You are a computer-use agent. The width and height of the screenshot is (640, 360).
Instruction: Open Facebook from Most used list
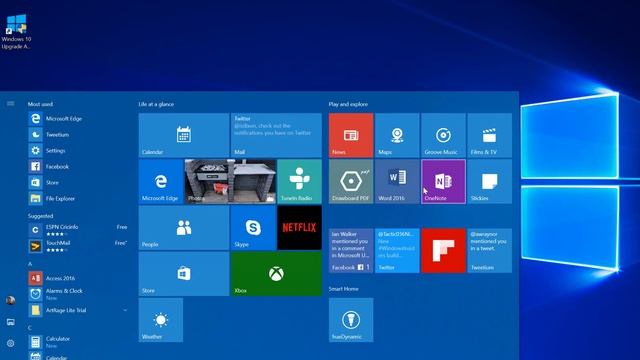(78, 167)
